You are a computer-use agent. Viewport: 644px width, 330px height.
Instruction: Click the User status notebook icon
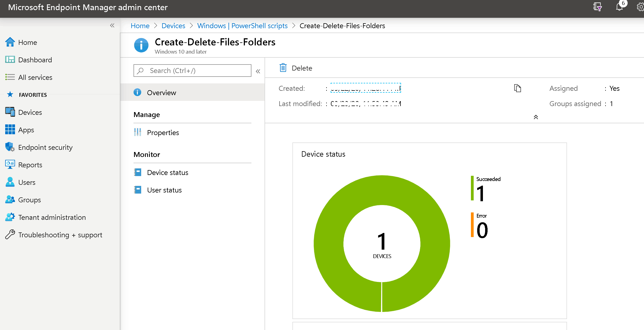(x=138, y=190)
